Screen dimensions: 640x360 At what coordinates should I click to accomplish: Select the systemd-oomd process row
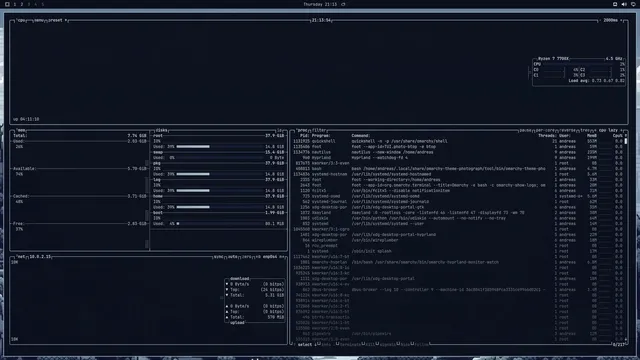point(458,196)
